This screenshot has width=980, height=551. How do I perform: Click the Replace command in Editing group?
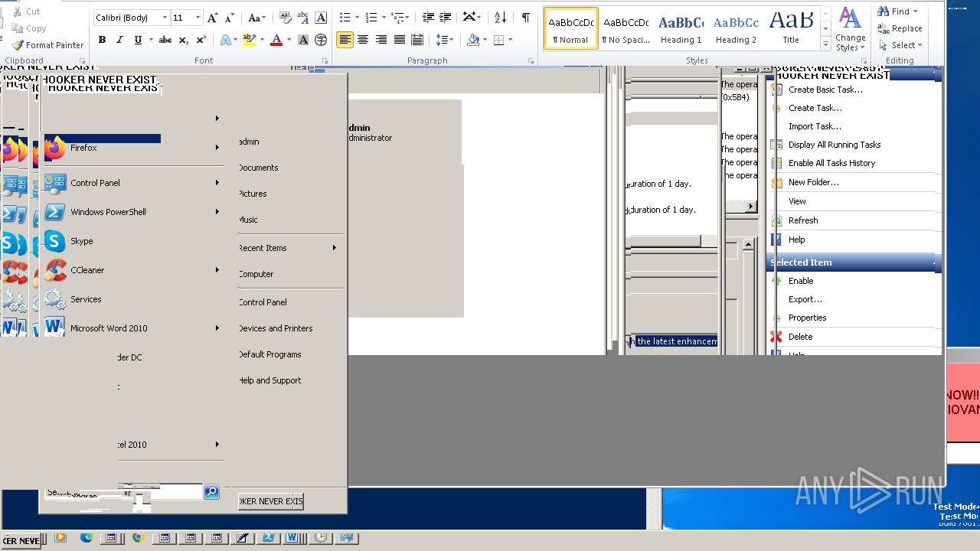pos(900,28)
